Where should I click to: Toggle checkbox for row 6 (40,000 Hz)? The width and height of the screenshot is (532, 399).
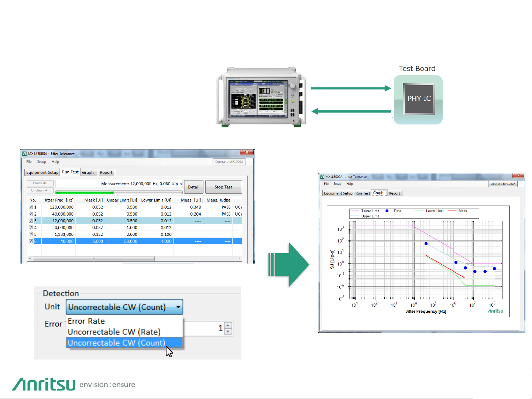pos(31,241)
